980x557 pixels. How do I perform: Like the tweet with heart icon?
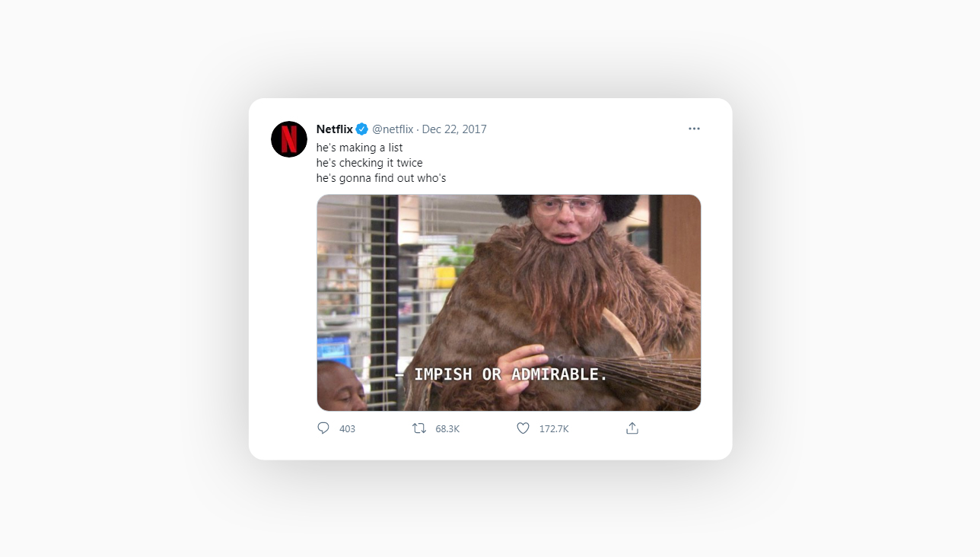point(523,428)
